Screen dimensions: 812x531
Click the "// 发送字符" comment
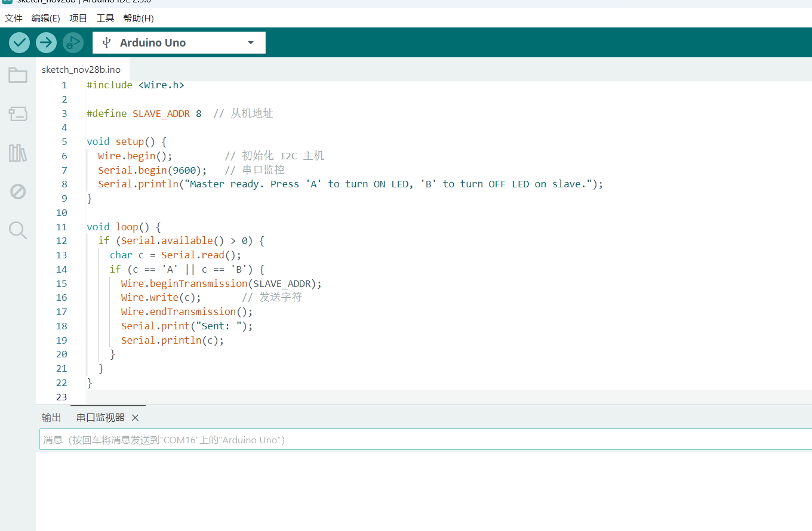[x=272, y=298]
